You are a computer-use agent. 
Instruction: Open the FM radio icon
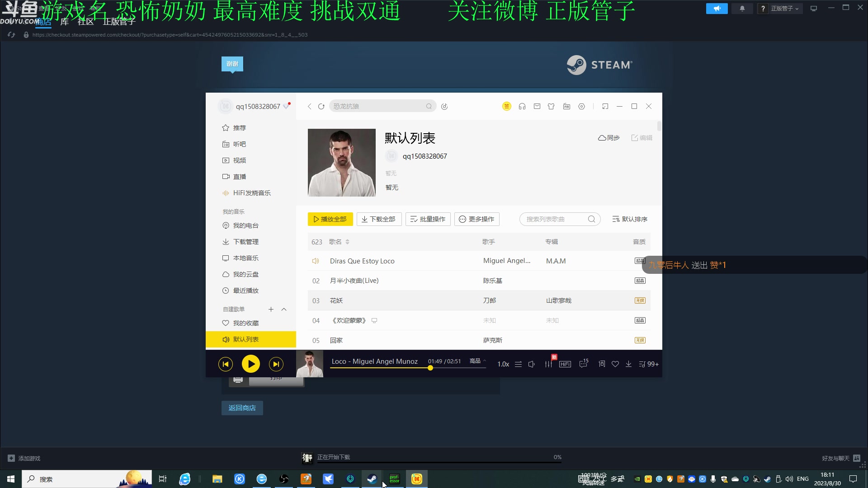coord(566,106)
